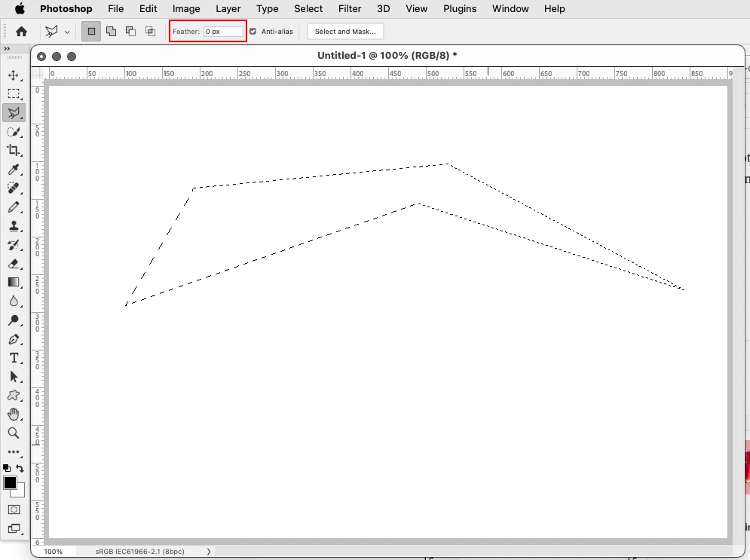Screen dimensions: 750x560
Task: Open the Apple menu
Action: (x=20, y=8)
